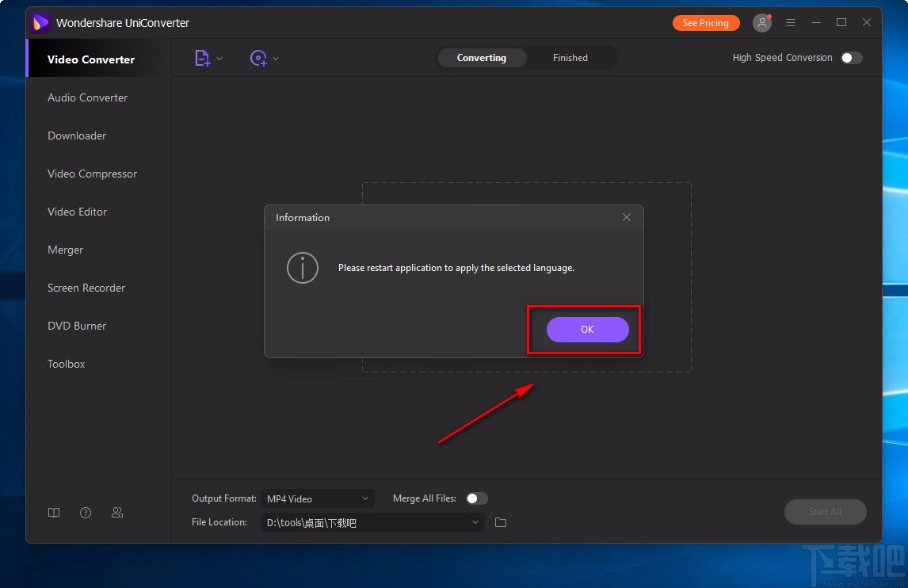Click the Load DVD disc icon
This screenshot has width=908, height=588.
point(258,58)
